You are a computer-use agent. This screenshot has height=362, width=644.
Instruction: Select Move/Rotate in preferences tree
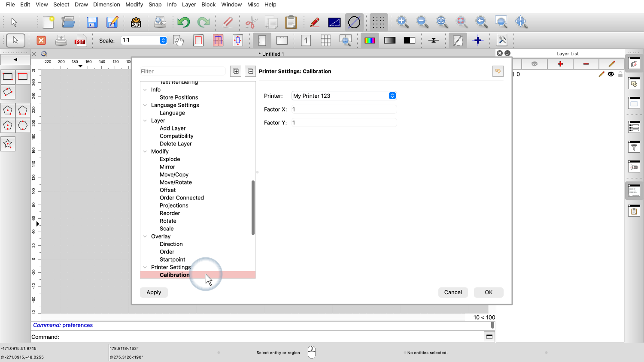(176, 182)
